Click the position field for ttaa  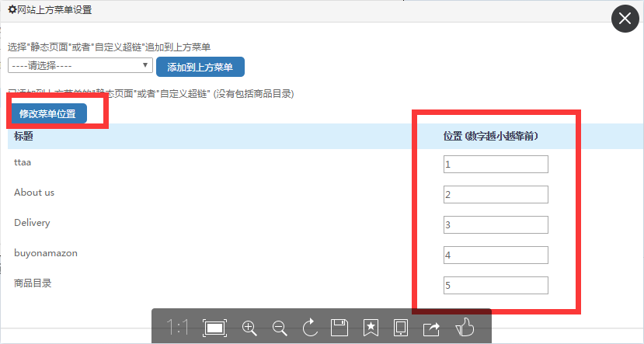496,164
